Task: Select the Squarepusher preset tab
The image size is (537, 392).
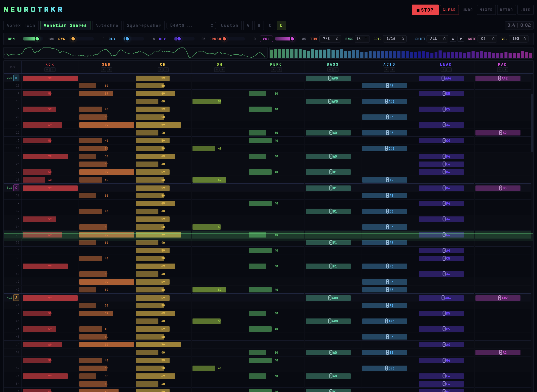Action: tap(144, 25)
